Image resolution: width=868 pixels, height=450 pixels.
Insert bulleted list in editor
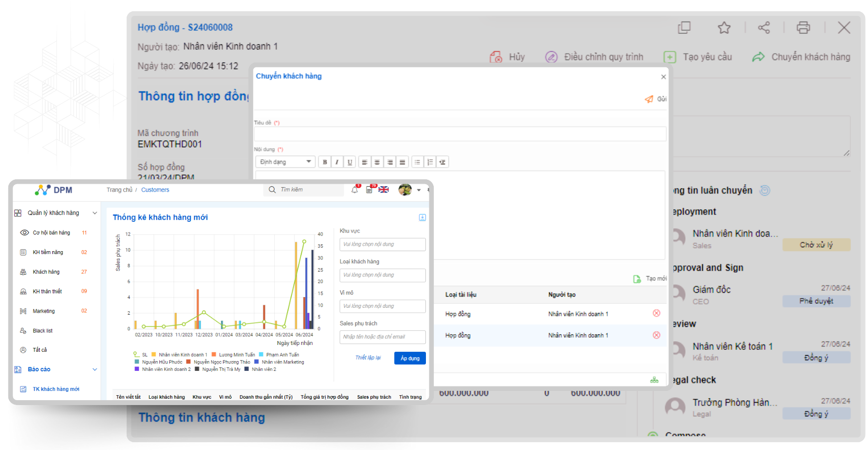click(x=417, y=162)
